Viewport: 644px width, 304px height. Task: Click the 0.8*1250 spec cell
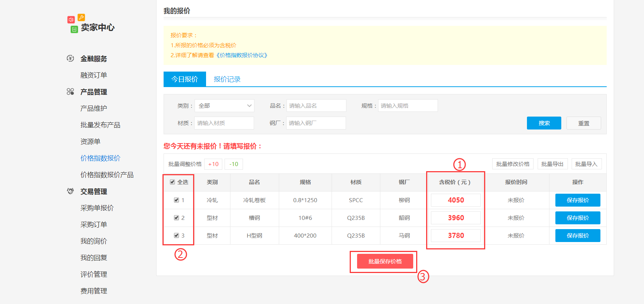305,200
